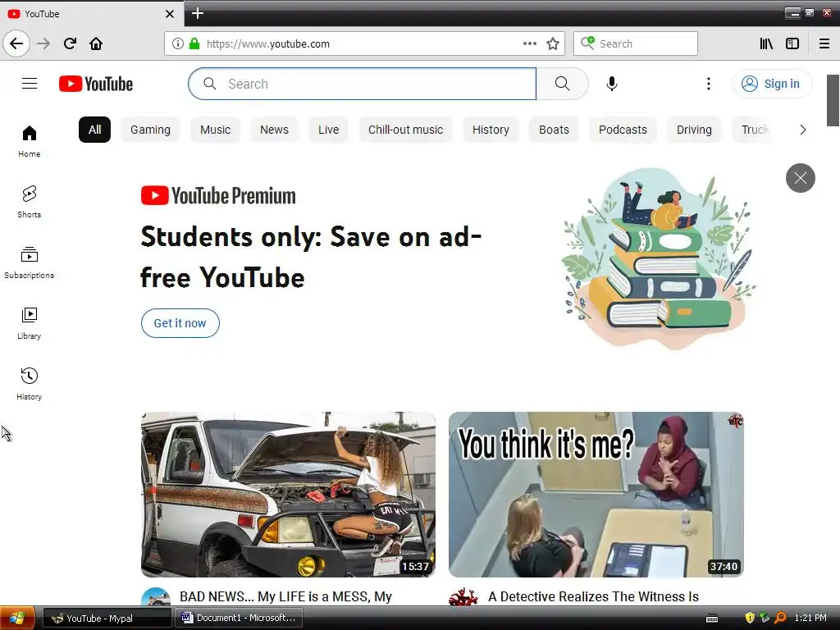
Task: Click channel avatar of BAD NEWS video
Action: click(x=156, y=597)
